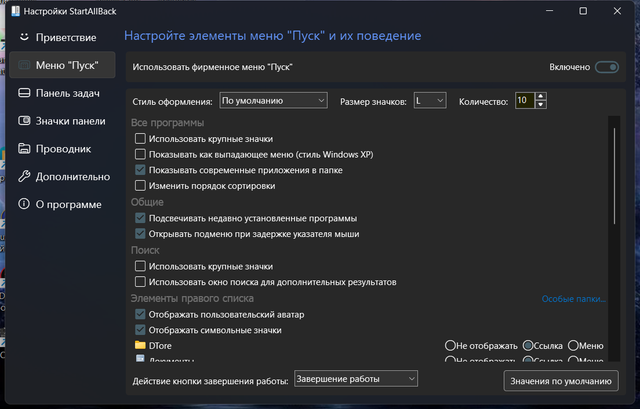
Task: Check Использовать окно поиска для дополнительных результатов
Action: tap(140, 282)
